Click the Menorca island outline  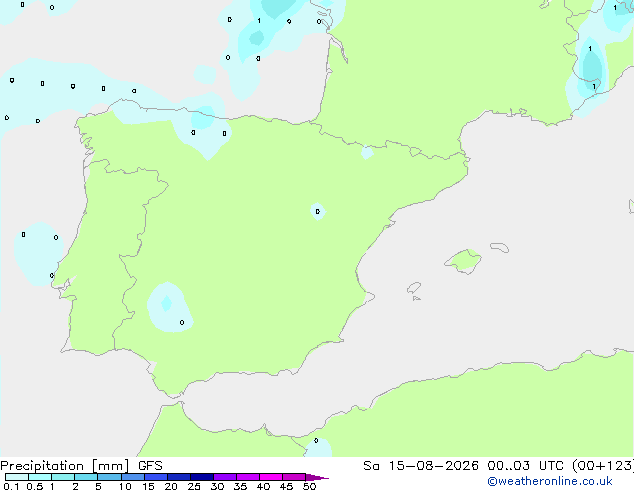tap(499, 247)
